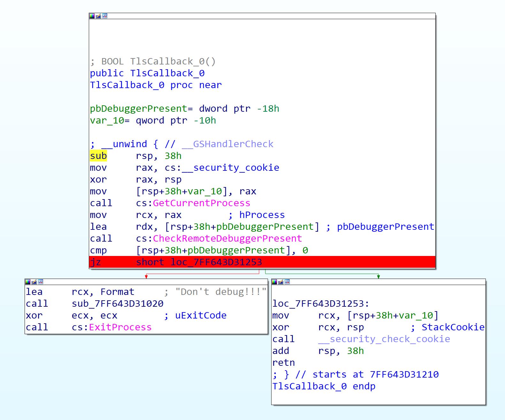Image resolution: width=505 pixels, height=420 pixels.
Task: Select __security_check_cookie function name
Action: (x=384, y=339)
